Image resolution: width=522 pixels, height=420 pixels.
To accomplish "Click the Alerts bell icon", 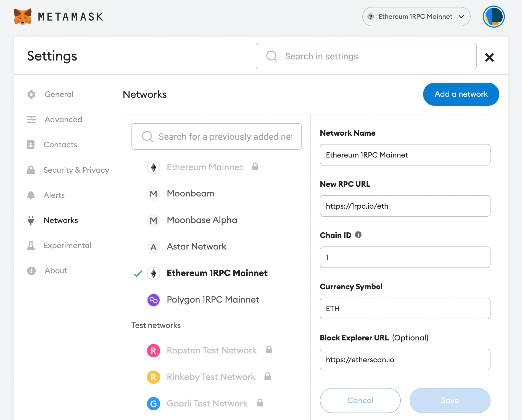I will tap(31, 195).
